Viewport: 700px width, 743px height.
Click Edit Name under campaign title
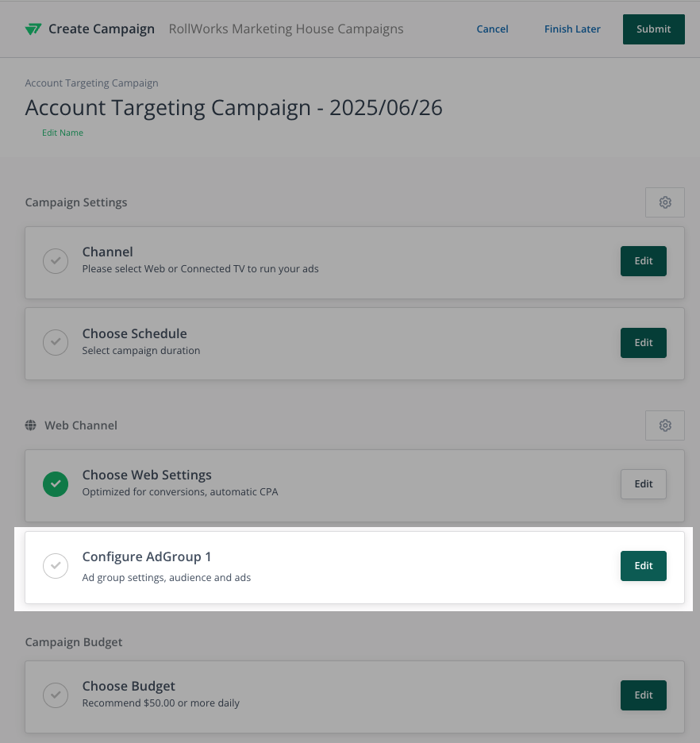(63, 133)
